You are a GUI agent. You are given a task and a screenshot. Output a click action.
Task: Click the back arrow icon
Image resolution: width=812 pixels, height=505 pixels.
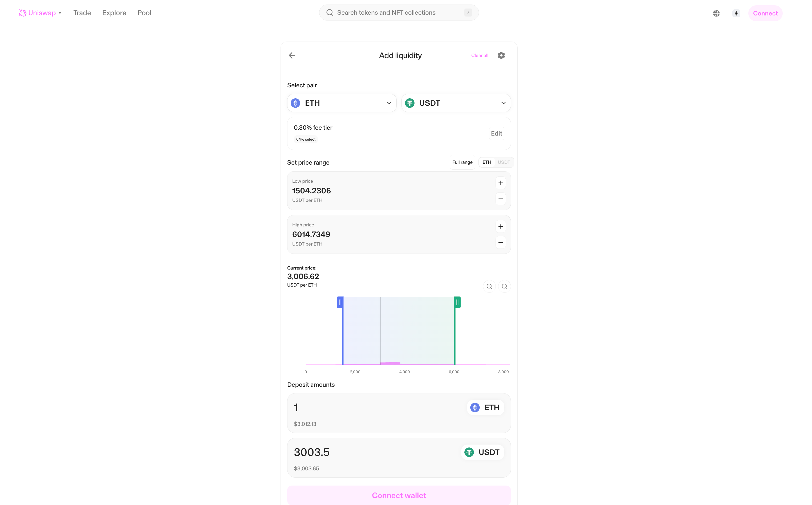pyautogui.click(x=292, y=55)
